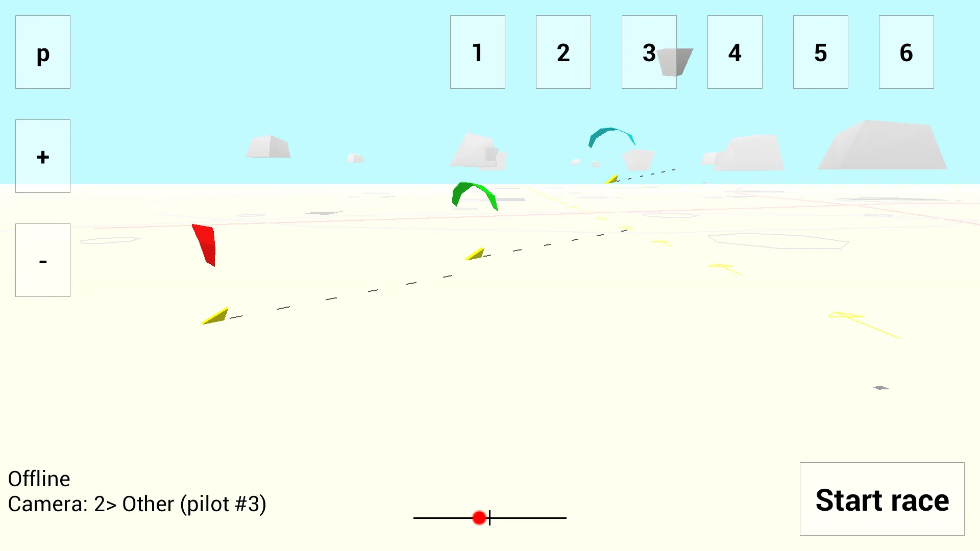Toggle the zoom out button minus
The height and width of the screenshot is (551, 980).
(x=42, y=259)
